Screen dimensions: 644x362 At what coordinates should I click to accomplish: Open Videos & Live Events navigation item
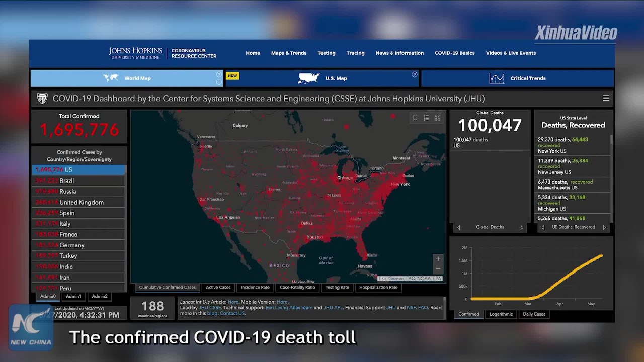(x=511, y=53)
